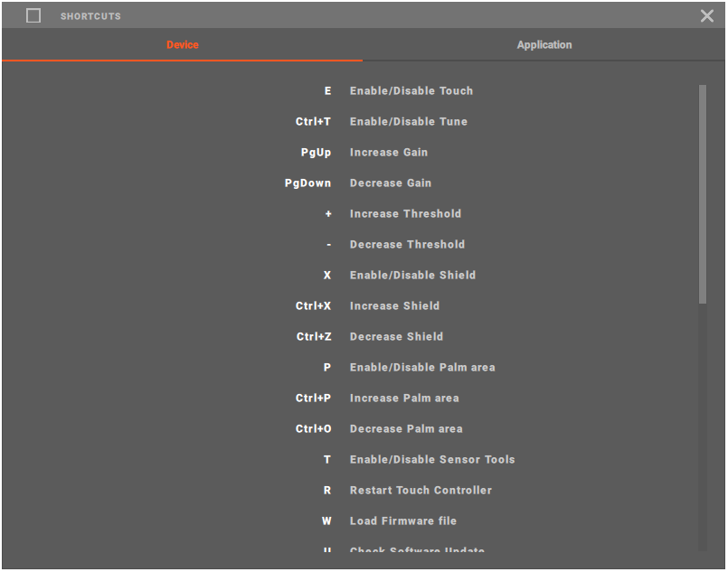
Task: Select the Enable/Disable Palm area entry
Action: click(422, 368)
